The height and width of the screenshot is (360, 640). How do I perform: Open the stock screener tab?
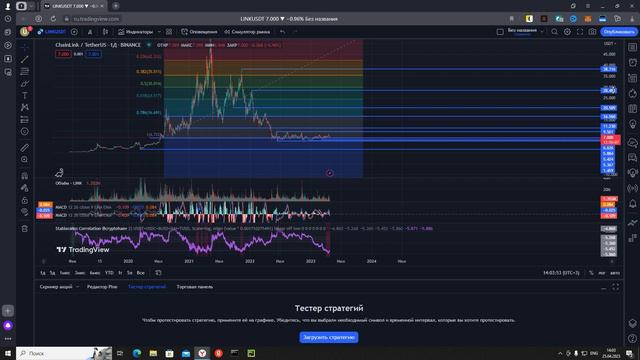point(56,287)
